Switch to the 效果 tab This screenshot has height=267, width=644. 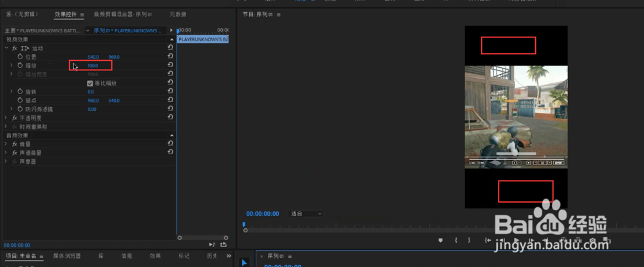[x=155, y=256]
